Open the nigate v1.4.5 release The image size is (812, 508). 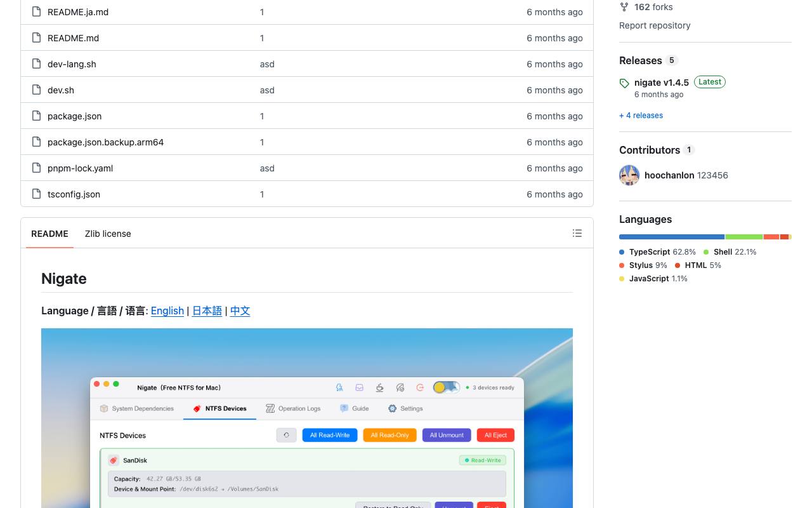pyautogui.click(x=662, y=83)
